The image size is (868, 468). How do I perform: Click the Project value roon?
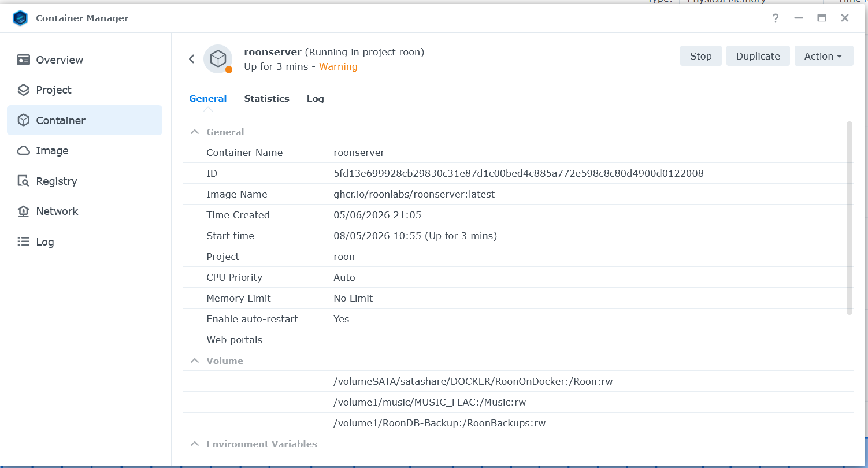(x=344, y=257)
